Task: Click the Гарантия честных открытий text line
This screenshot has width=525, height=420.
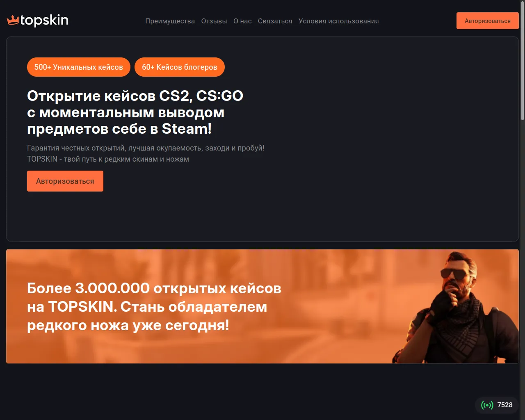Action: pyautogui.click(x=146, y=148)
